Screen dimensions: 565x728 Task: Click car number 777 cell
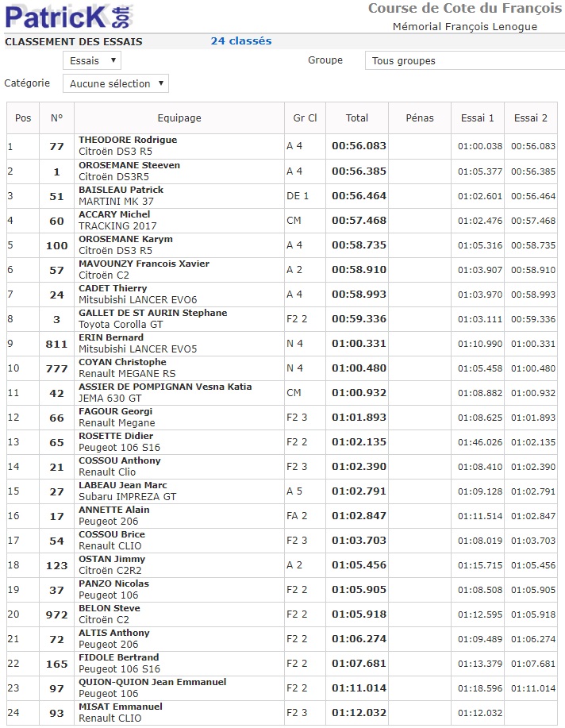[56, 368]
